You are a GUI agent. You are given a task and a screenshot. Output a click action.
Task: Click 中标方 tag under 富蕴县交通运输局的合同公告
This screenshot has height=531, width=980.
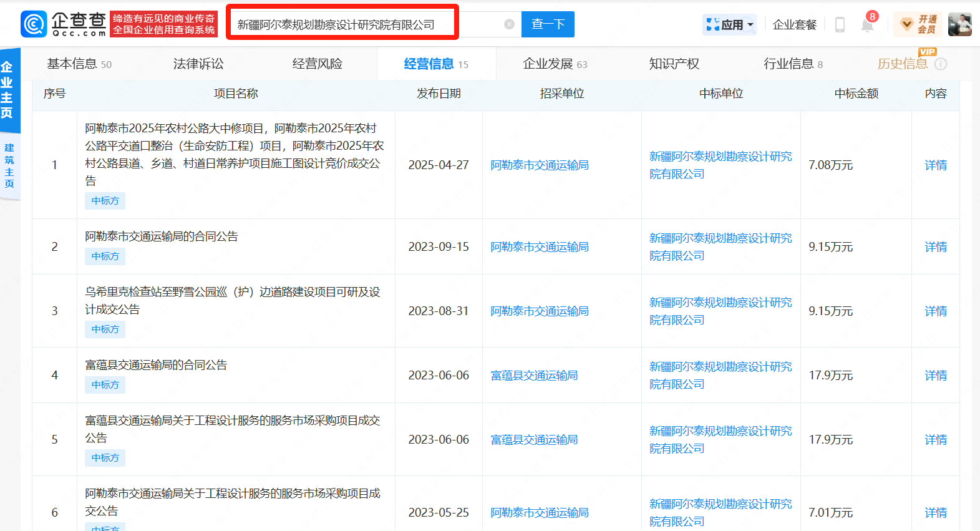[x=105, y=384]
